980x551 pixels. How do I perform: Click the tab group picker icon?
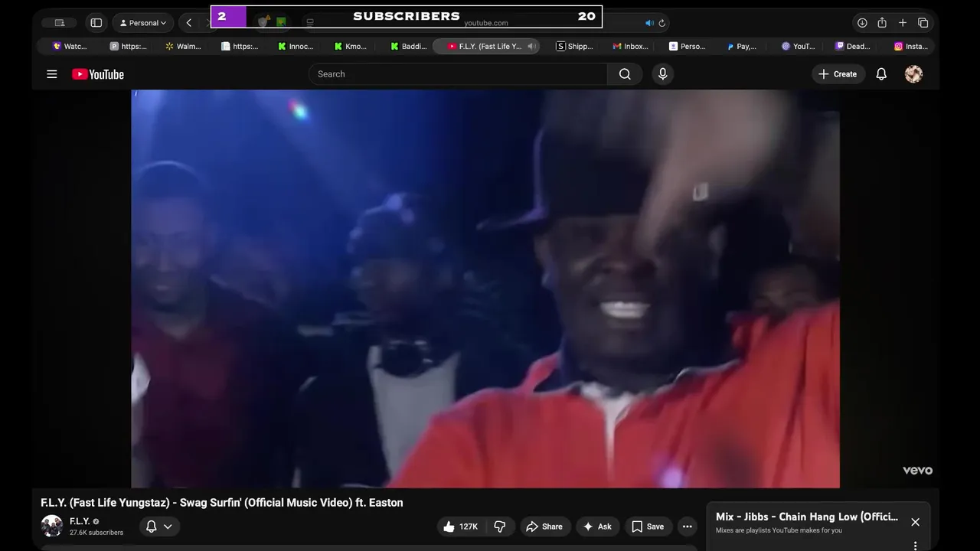[59, 23]
